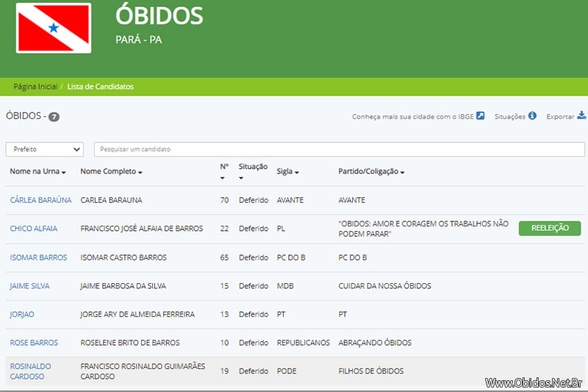Open candidate ROSE BARROS

click(34, 343)
